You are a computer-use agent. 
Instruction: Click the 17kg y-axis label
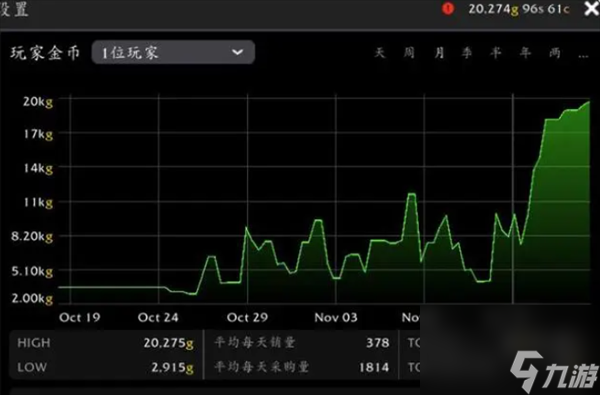pos(38,134)
